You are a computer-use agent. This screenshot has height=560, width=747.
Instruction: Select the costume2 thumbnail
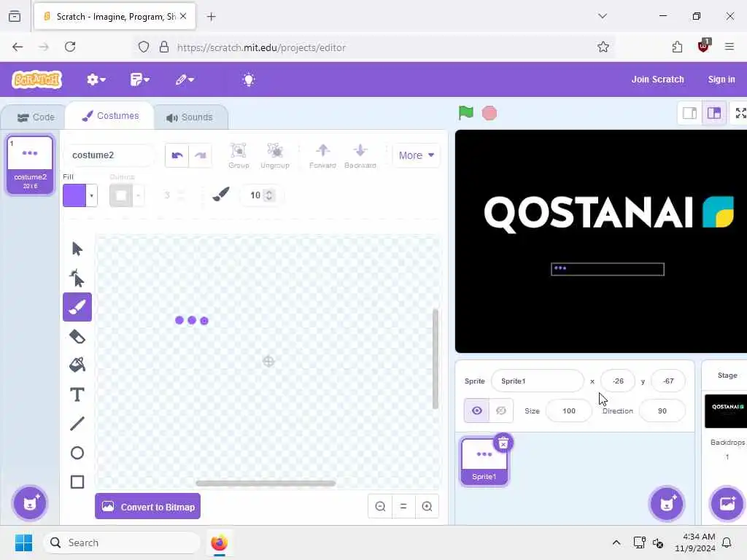coord(30,165)
